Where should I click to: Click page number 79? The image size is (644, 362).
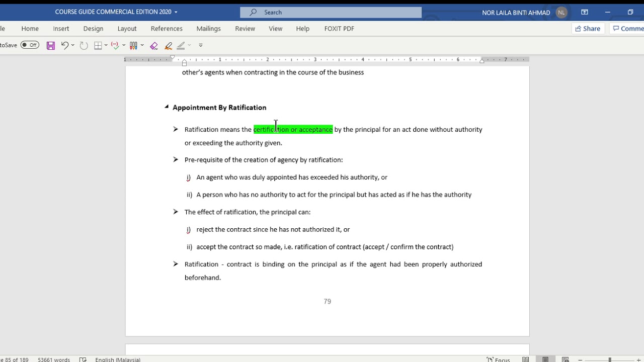pos(328,302)
